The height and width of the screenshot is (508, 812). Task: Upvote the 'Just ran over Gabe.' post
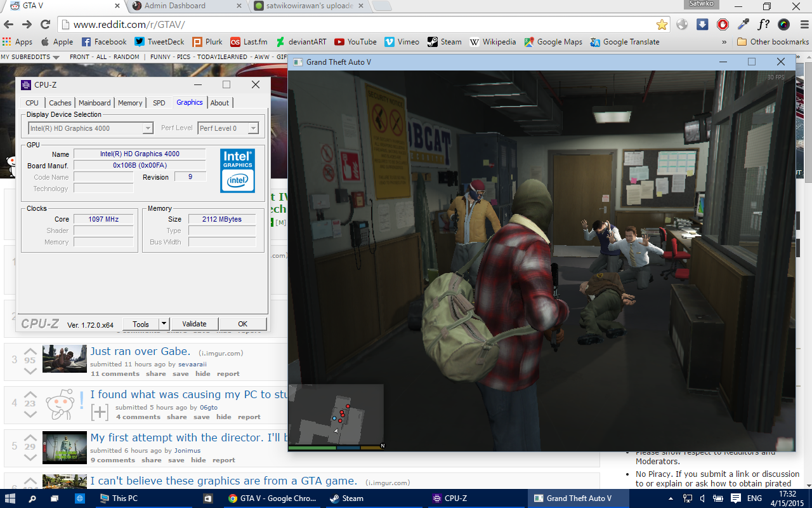click(30, 351)
